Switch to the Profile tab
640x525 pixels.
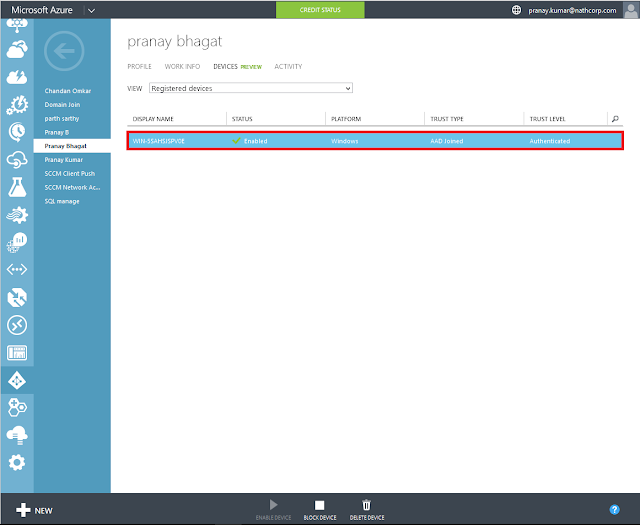[x=139, y=67]
